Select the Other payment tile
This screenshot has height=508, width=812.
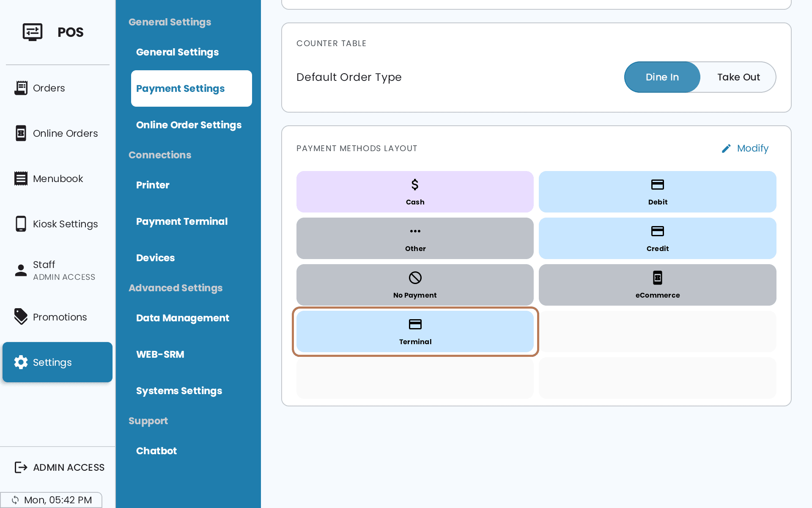(415, 238)
